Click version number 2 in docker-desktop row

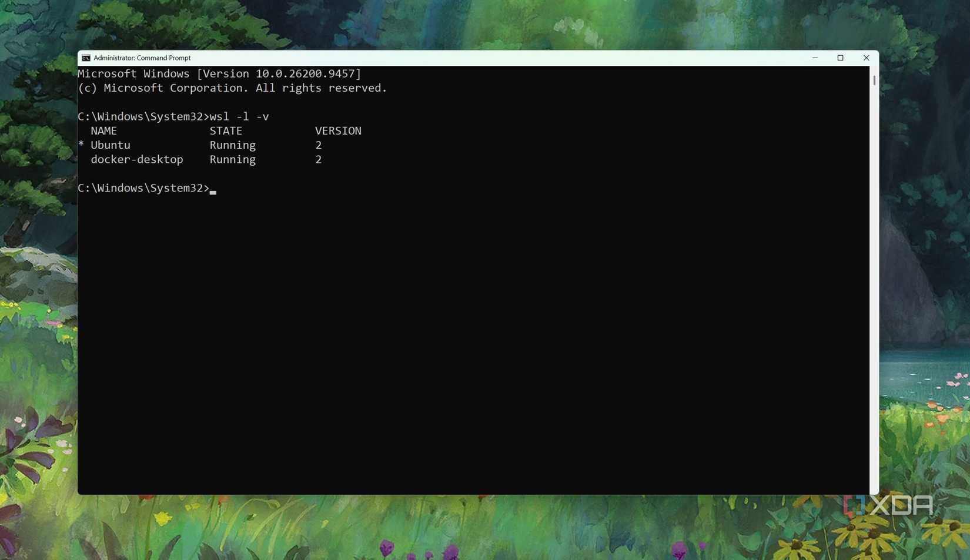coord(319,160)
